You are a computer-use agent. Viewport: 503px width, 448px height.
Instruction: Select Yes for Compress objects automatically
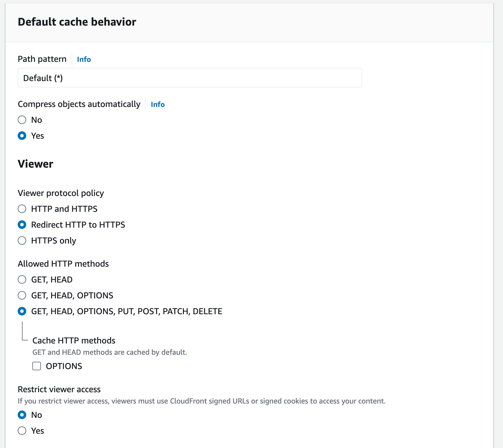coord(22,136)
